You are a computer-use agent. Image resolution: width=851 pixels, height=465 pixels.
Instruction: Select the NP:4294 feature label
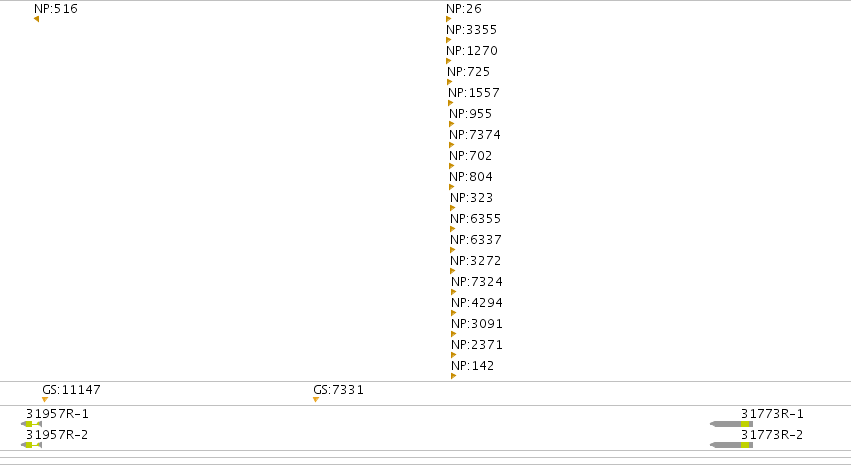click(x=477, y=303)
